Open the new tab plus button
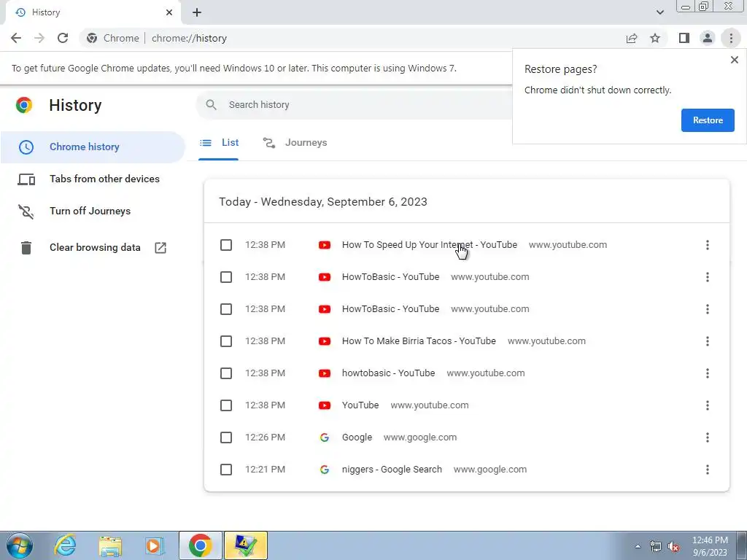Image resolution: width=747 pixels, height=560 pixels. [x=197, y=12]
